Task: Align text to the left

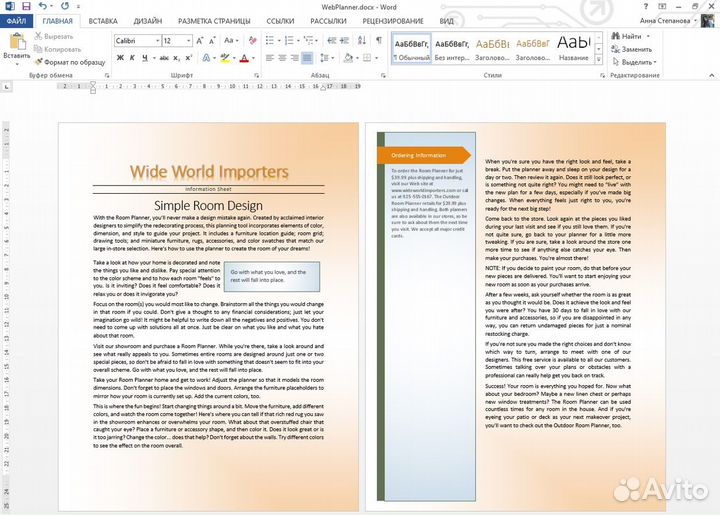Action: (x=270, y=58)
